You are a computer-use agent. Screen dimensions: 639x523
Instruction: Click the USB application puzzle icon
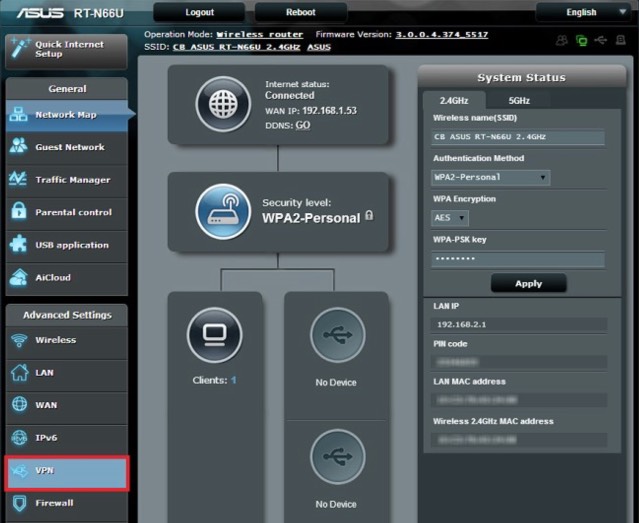click(x=18, y=244)
